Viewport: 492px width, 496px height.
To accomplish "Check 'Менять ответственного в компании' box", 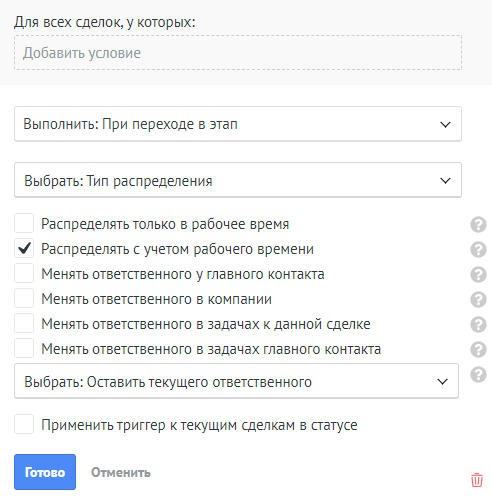I will (x=24, y=298).
